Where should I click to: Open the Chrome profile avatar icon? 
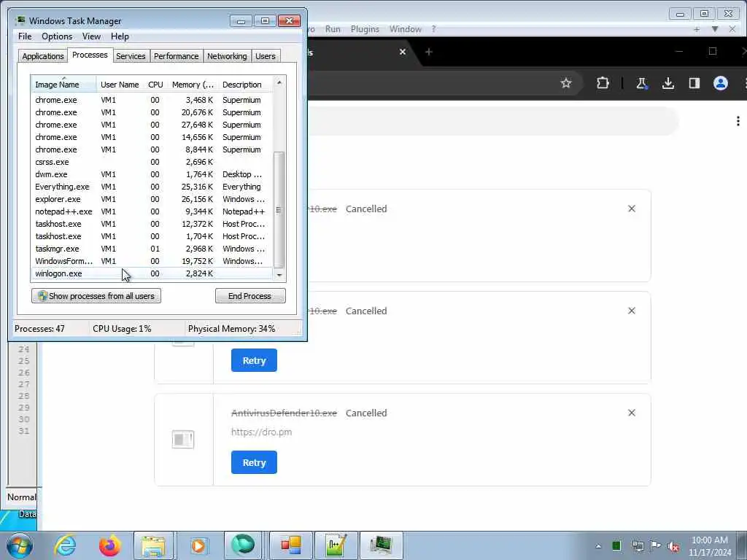(x=720, y=83)
